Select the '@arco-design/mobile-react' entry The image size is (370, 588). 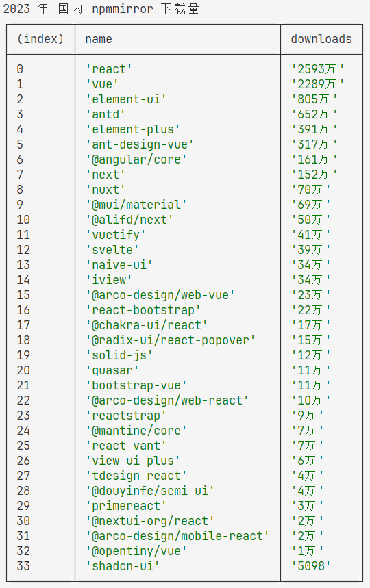point(177,536)
